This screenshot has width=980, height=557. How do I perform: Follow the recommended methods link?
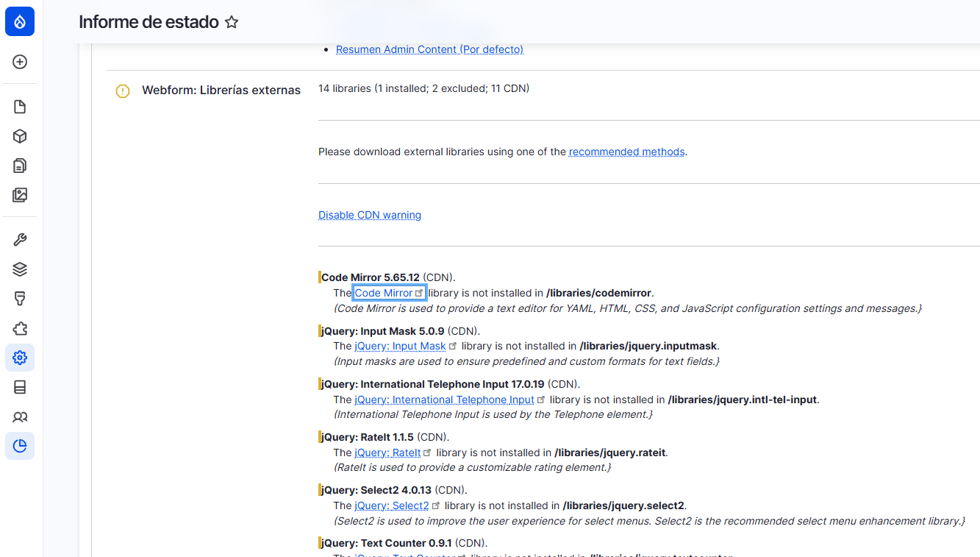pyautogui.click(x=626, y=152)
